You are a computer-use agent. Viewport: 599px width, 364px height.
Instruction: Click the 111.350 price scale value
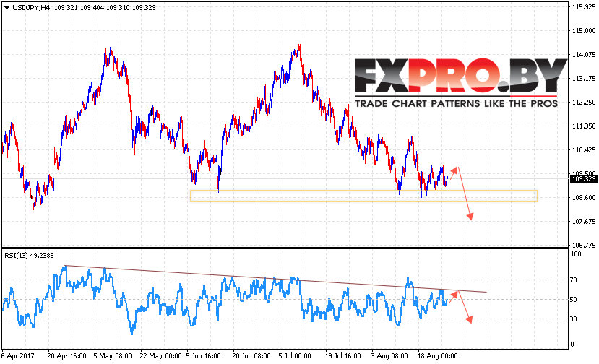(584, 126)
